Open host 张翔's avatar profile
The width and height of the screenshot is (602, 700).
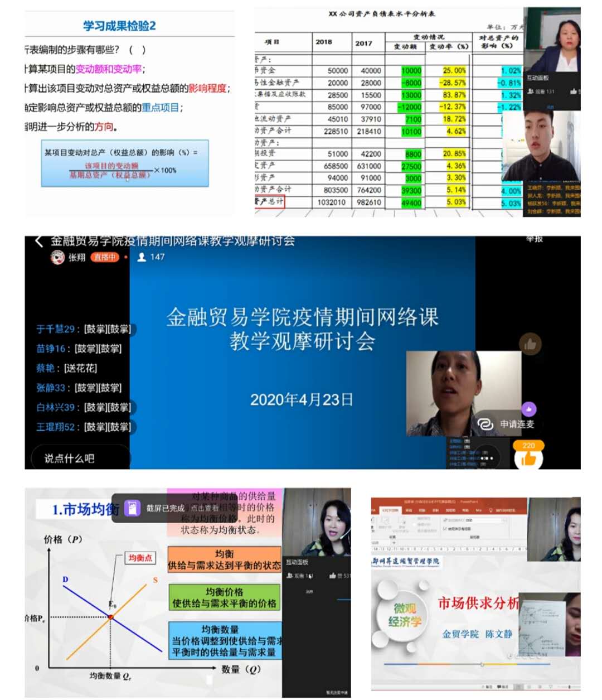(57, 257)
